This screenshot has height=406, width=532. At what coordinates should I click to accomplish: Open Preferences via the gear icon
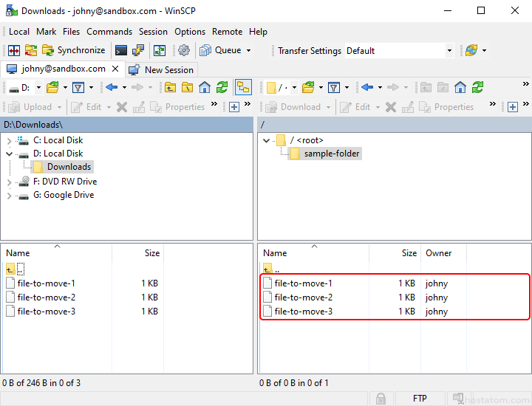click(x=184, y=51)
